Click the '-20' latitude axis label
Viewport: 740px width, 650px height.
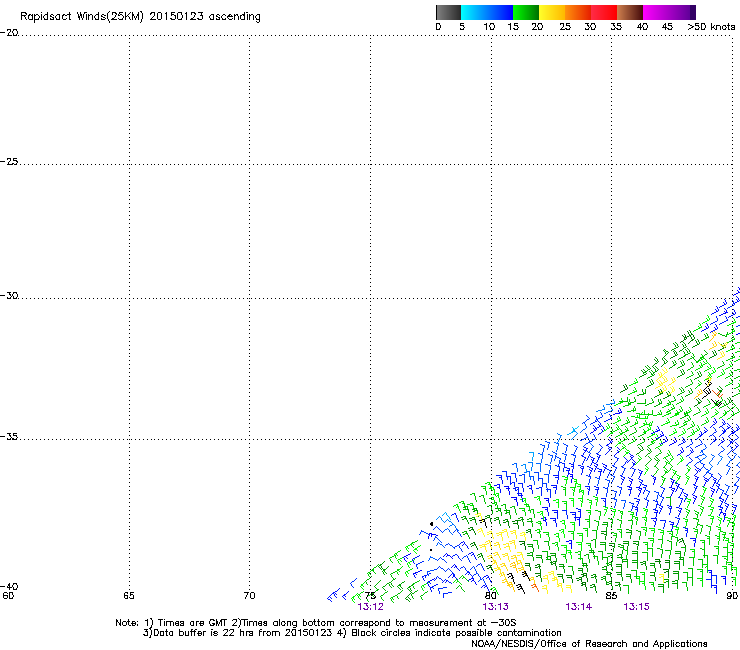[9, 33]
